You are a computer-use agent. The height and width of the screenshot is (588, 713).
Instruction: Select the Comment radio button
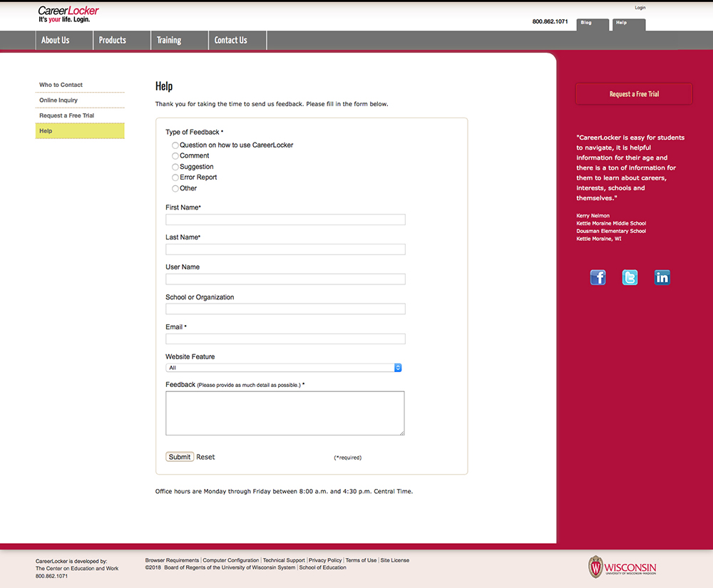175,156
